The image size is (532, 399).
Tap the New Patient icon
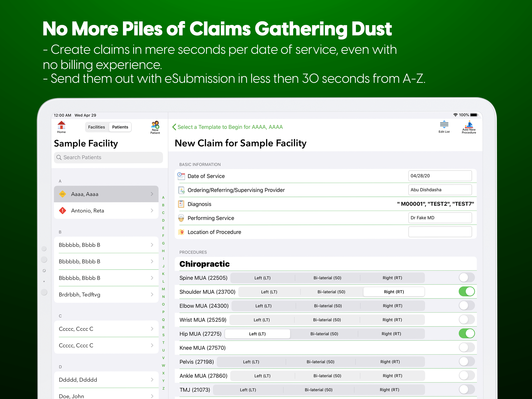click(155, 125)
